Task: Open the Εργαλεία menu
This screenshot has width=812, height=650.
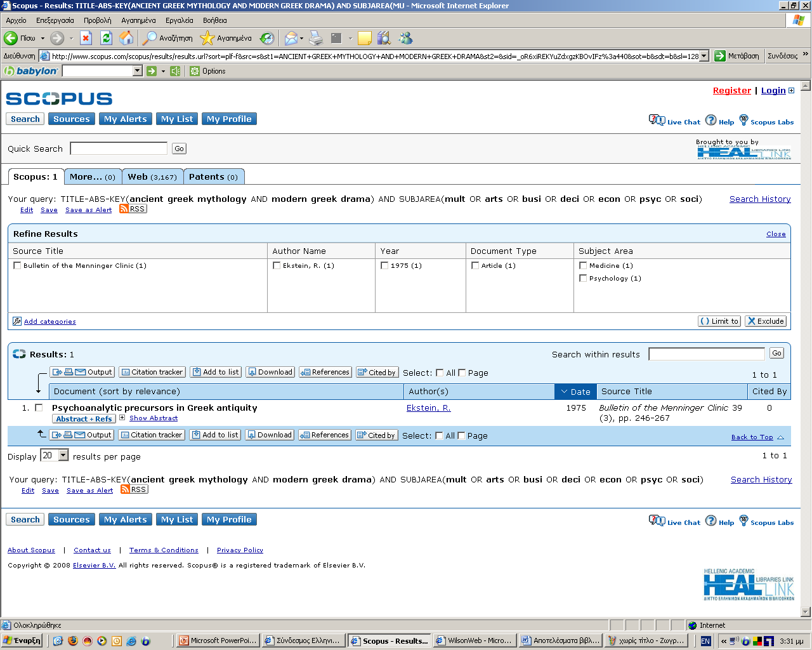Action: click(179, 20)
